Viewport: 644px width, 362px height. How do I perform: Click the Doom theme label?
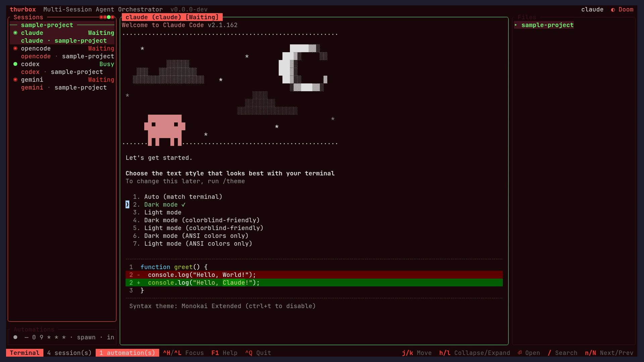coord(626,9)
